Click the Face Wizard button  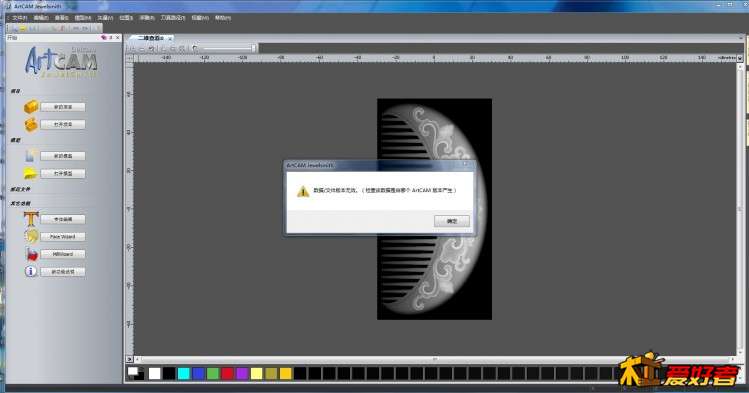[63, 237]
